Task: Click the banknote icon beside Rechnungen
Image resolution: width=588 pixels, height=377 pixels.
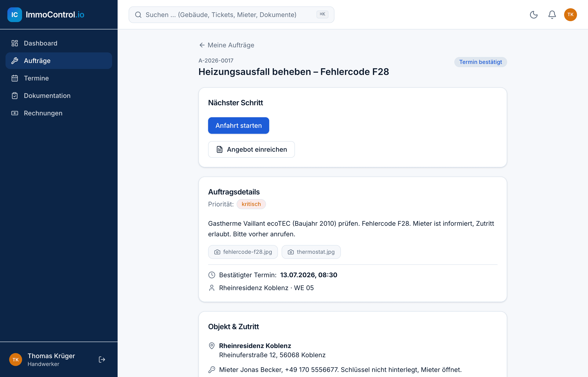Action: coord(15,113)
